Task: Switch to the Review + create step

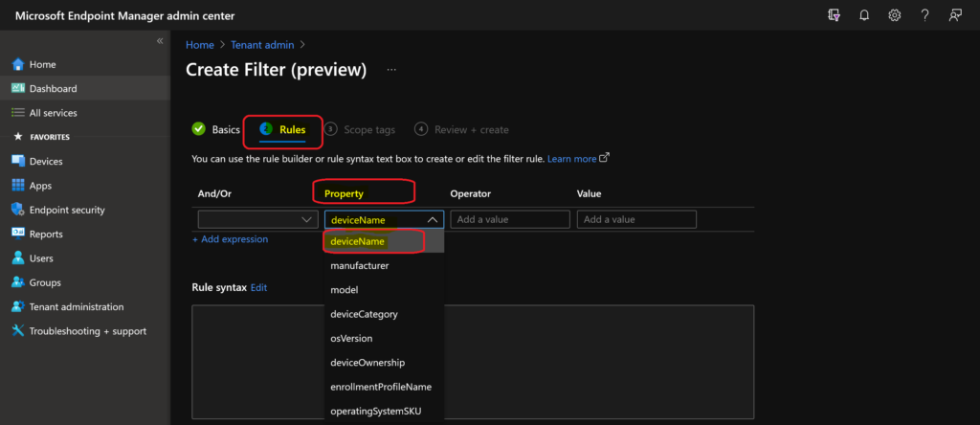Action: click(461, 130)
